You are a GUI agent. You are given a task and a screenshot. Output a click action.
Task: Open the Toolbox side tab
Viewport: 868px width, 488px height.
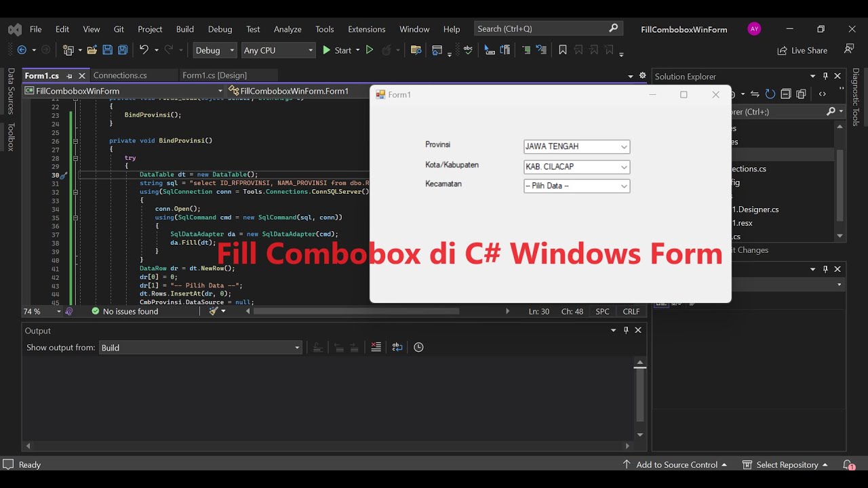[11, 136]
